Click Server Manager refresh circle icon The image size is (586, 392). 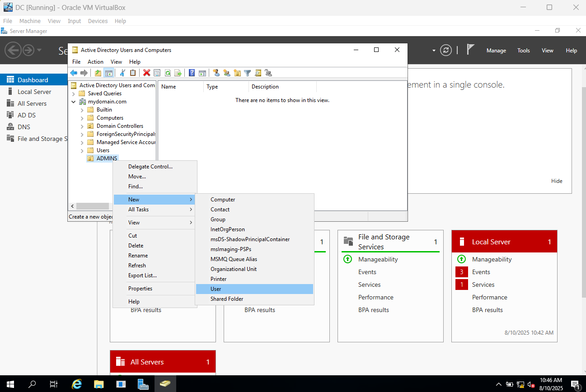click(x=446, y=50)
